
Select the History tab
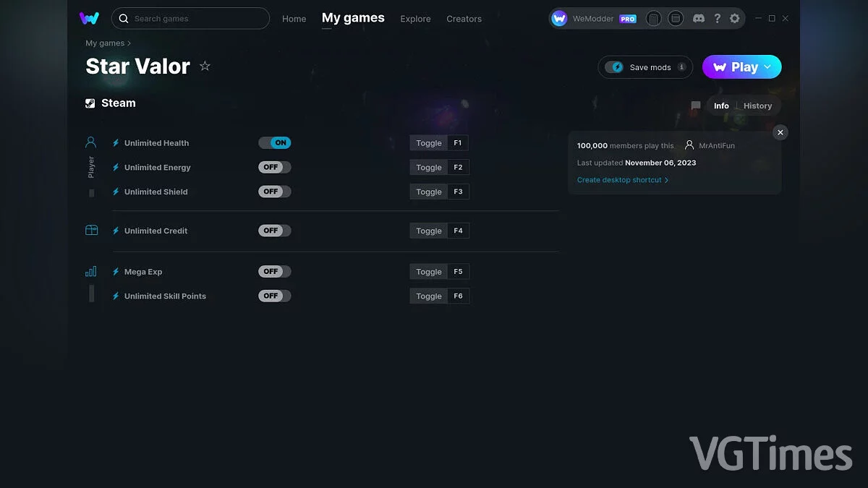point(757,106)
